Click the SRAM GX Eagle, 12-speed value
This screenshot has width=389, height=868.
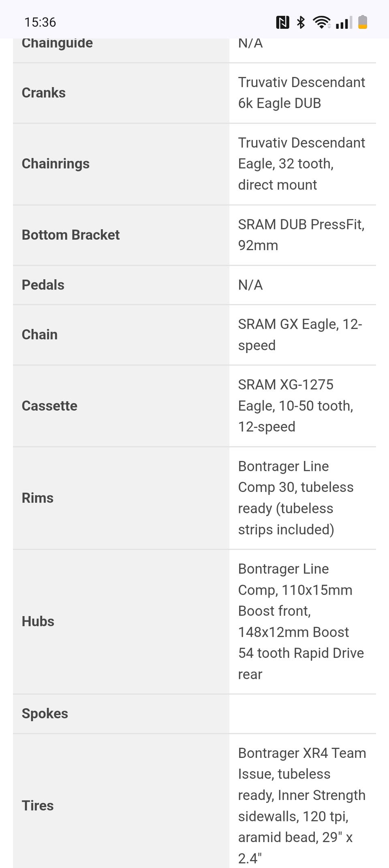point(300,334)
